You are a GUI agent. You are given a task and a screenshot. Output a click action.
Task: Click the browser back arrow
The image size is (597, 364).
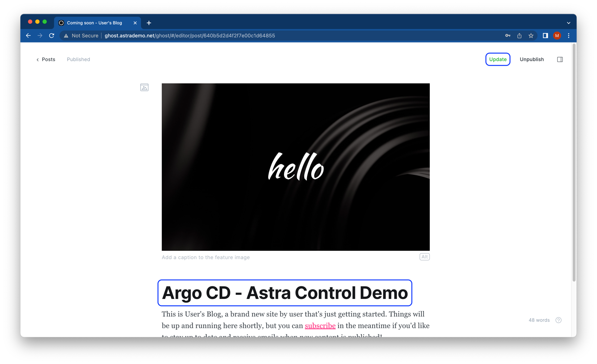click(x=28, y=35)
